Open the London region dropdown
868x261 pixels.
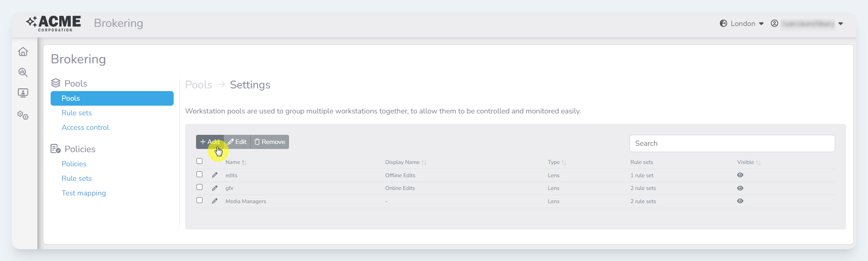point(742,24)
